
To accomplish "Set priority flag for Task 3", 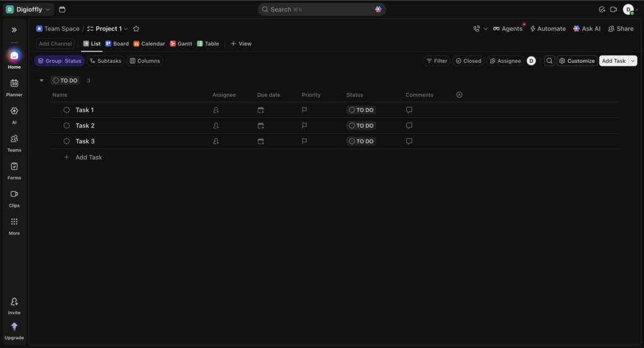I will [304, 141].
